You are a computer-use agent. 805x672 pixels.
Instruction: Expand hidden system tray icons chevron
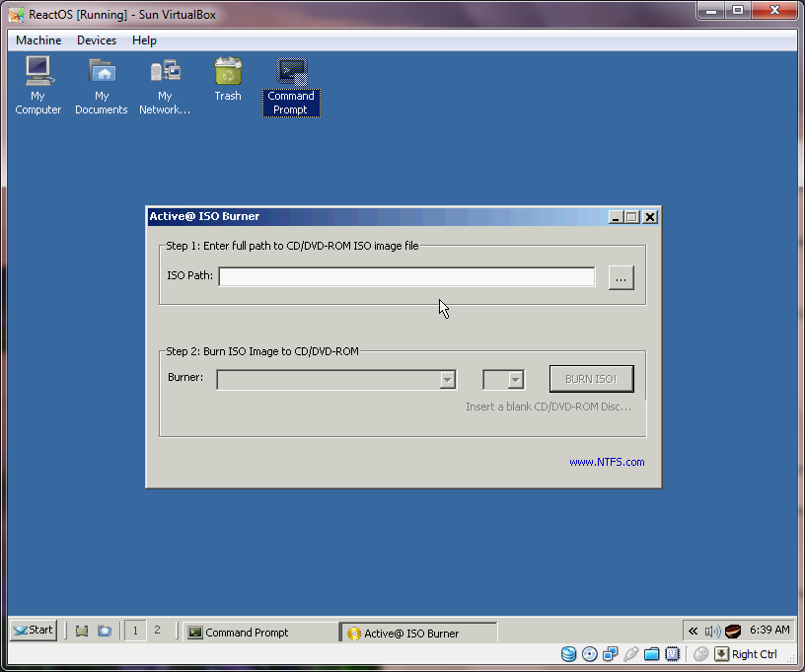click(694, 631)
